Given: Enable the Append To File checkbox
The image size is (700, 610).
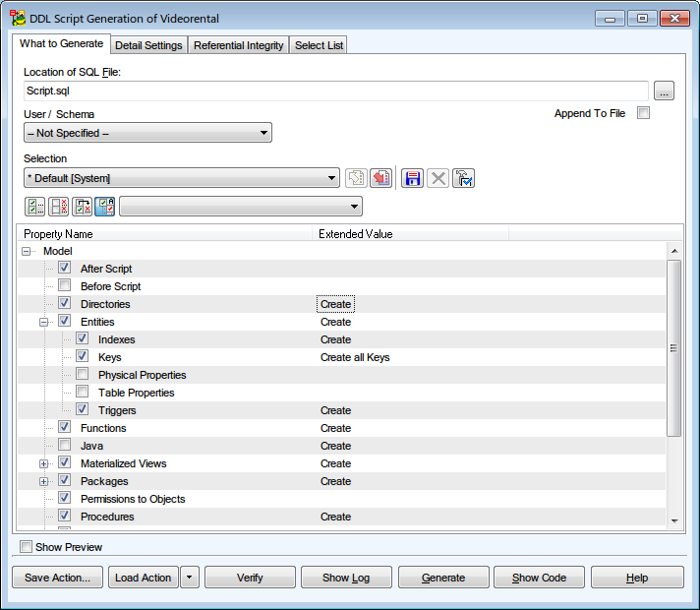Looking at the screenshot, I should (643, 112).
